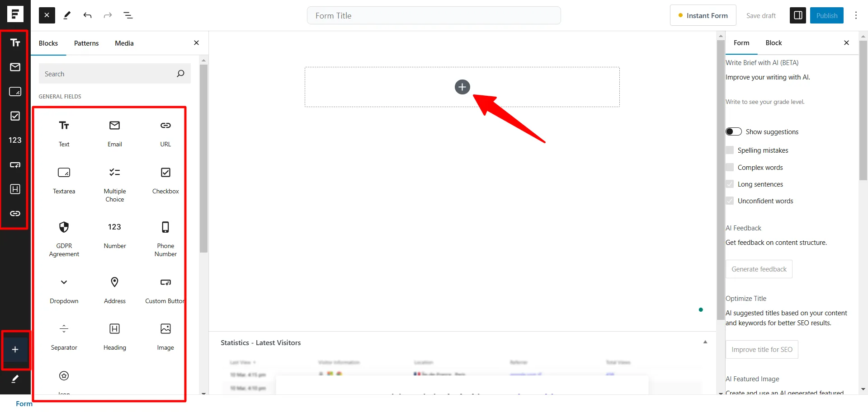Screen dimensions: 868x412
Task: Sort by the Last View column arrow
Action: tap(255, 362)
